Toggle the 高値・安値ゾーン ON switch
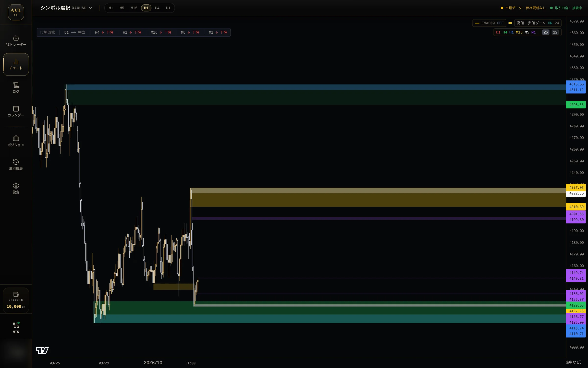 tap(538, 23)
